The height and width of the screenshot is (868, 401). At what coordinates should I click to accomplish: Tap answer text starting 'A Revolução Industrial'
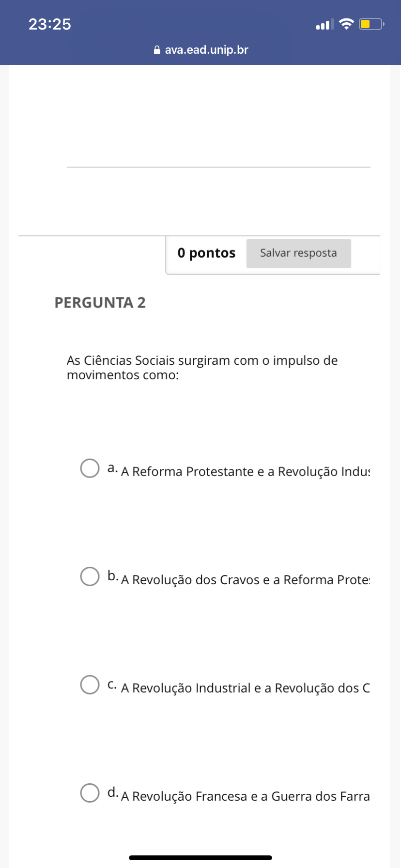(245, 688)
